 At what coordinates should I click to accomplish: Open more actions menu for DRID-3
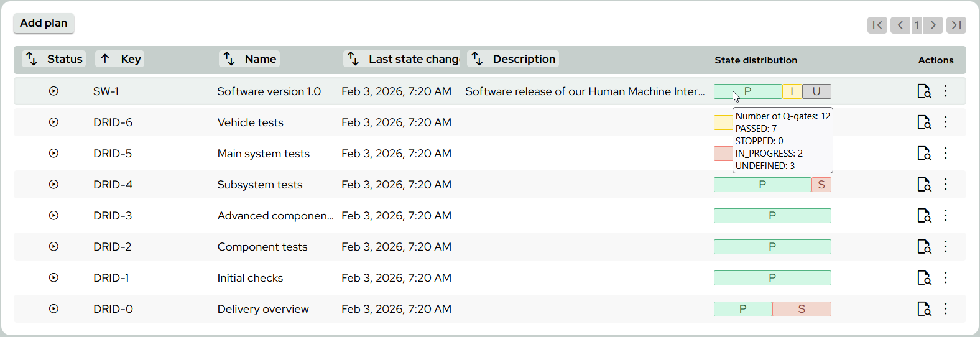pyautogui.click(x=945, y=216)
